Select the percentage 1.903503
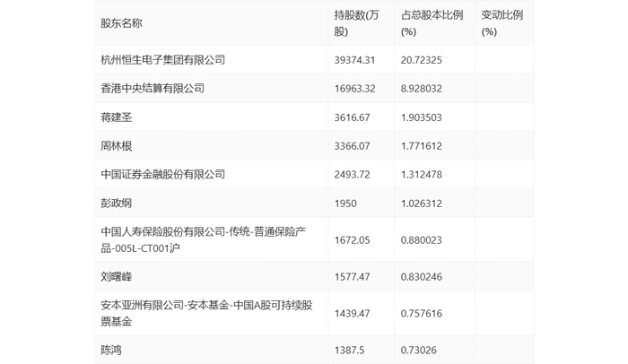 422,117
